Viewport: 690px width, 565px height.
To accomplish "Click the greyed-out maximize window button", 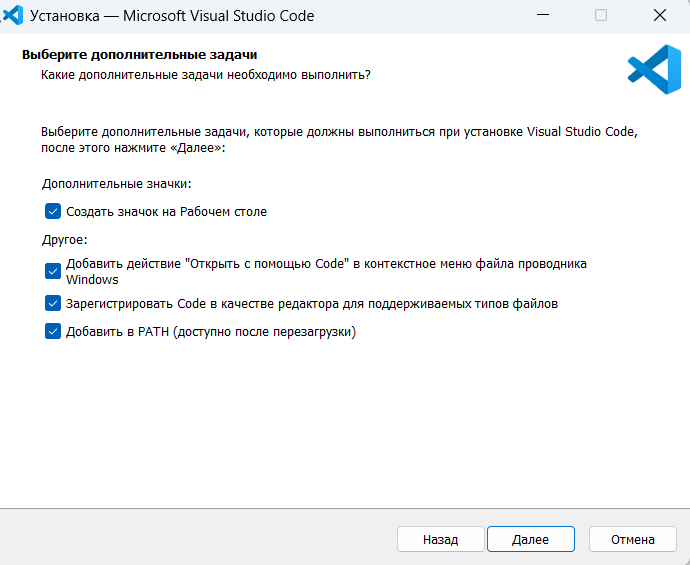I will tap(601, 15).
